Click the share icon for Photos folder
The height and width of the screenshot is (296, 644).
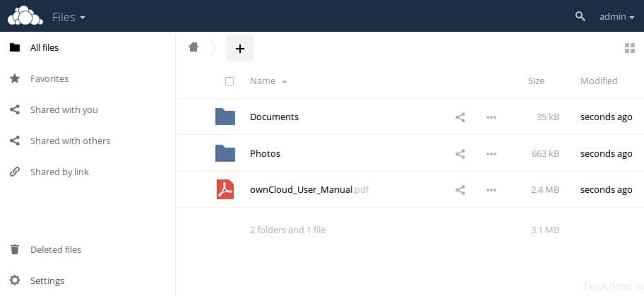tap(460, 154)
